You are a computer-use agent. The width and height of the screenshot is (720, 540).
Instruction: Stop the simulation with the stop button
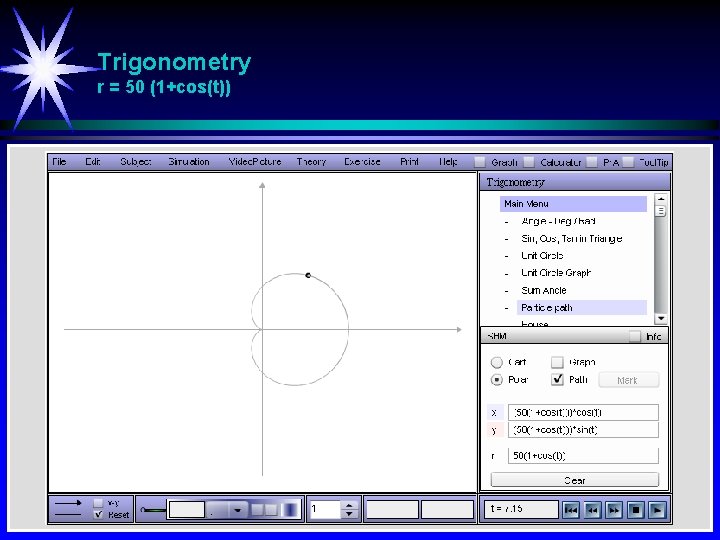636,510
